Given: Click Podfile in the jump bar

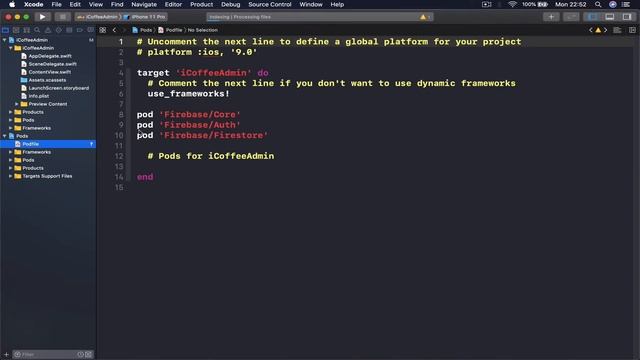Looking at the screenshot, I should [170, 30].
